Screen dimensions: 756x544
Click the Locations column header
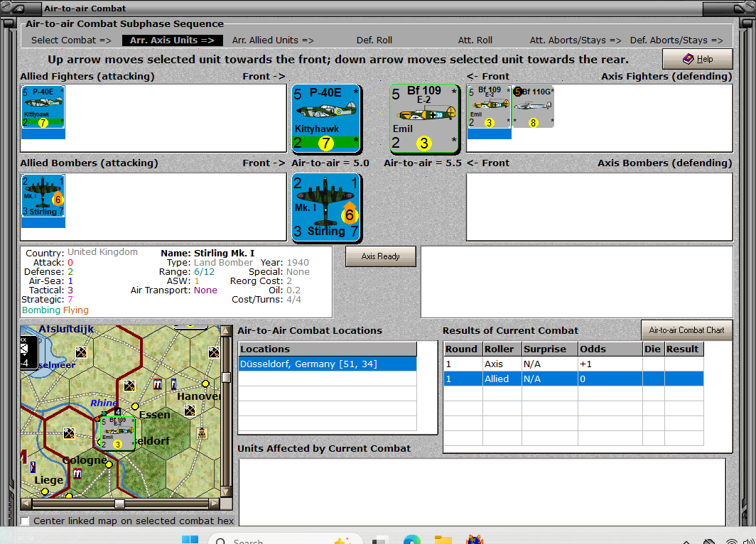(328, 349)
